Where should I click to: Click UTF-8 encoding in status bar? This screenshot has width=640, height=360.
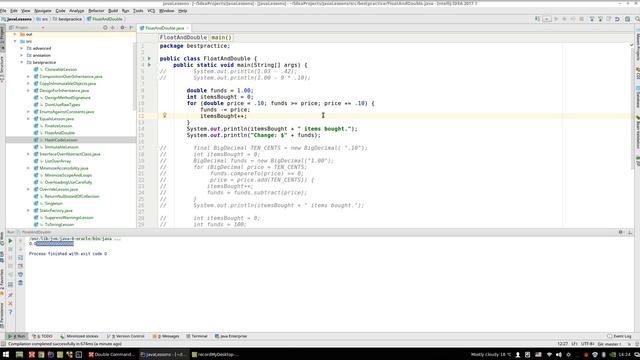587,344
